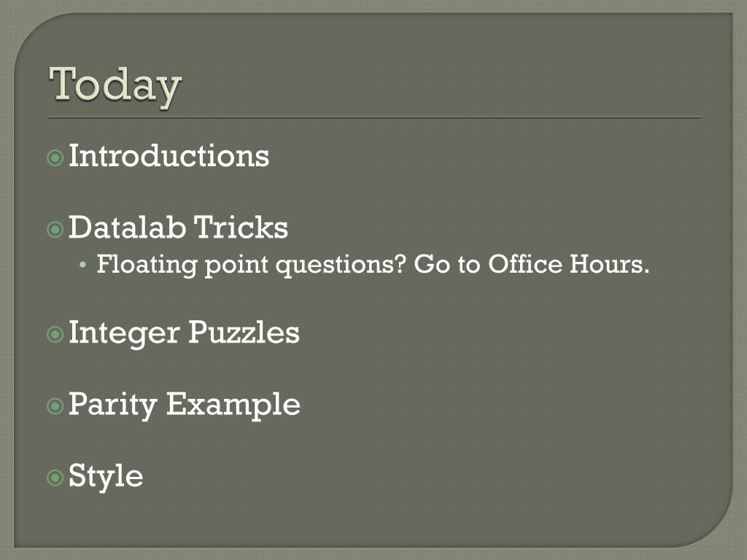Click the question mark after questions
This screenshot has width=747, height=560.
pos(400,263)
